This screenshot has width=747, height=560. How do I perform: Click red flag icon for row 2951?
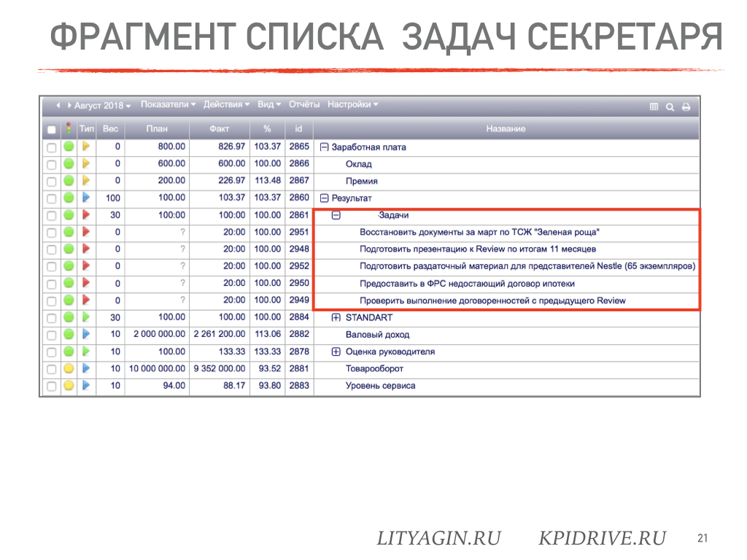click(86, 232)
